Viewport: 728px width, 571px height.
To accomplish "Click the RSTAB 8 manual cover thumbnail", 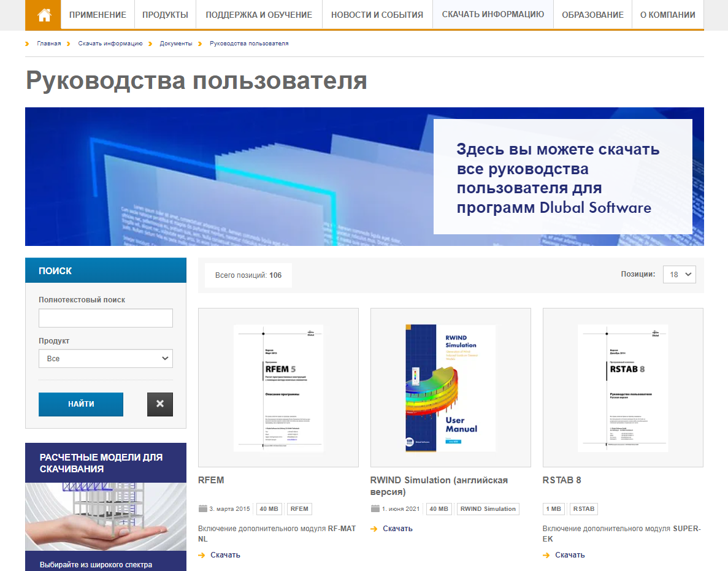I will pos(623,387).
